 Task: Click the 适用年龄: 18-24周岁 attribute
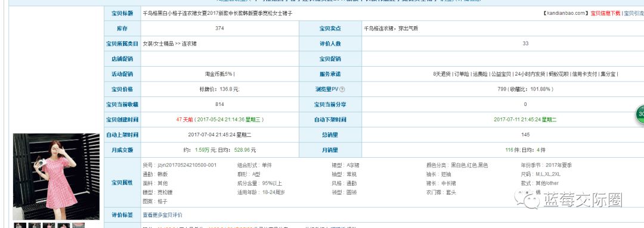click(261, 192)
